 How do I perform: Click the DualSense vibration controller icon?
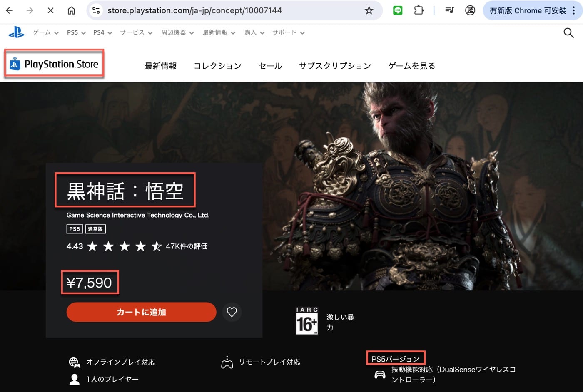pos(380,375)
